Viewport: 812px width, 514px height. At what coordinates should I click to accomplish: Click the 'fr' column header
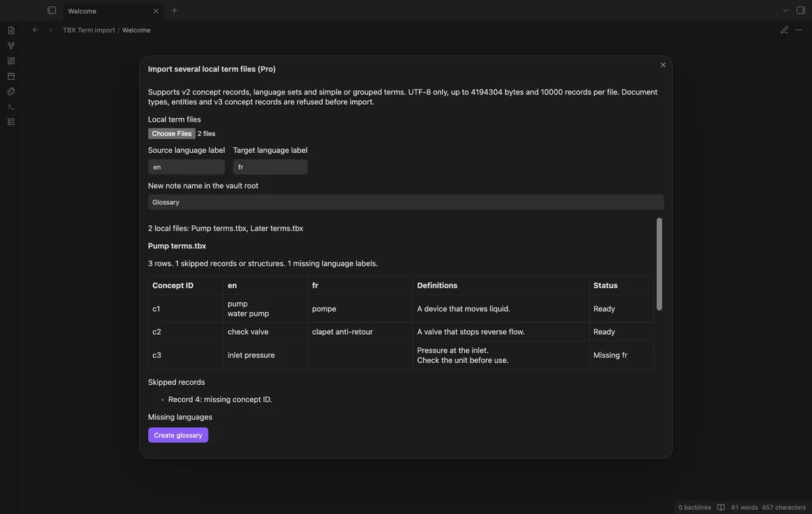360,285
